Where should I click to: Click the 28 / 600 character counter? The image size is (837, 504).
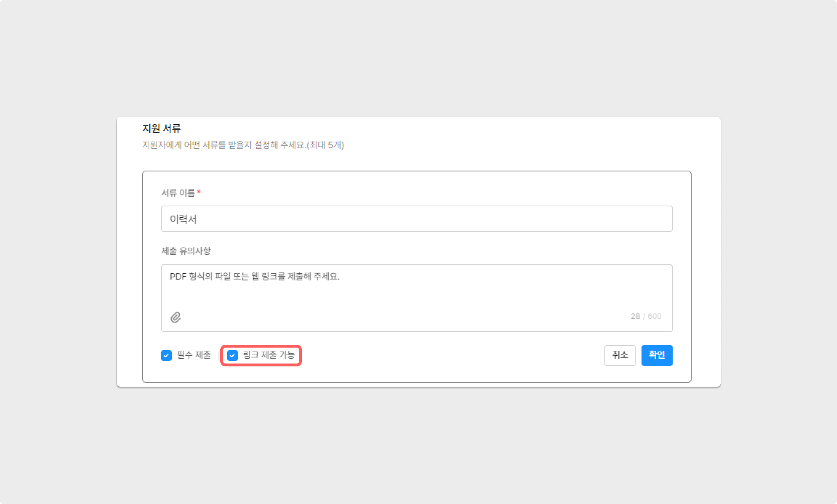(x=646, y=316)
